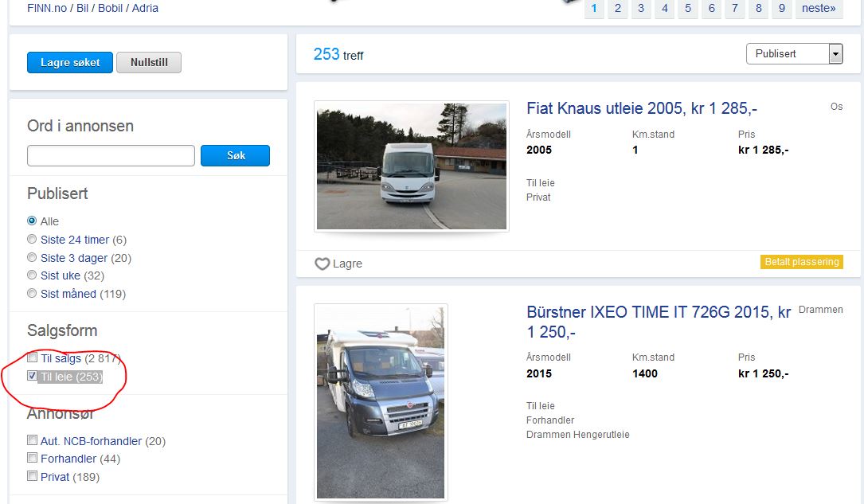The image size is (864, 504).
Task: Click the kr 1 285,- price value
Action: (763, 150)
